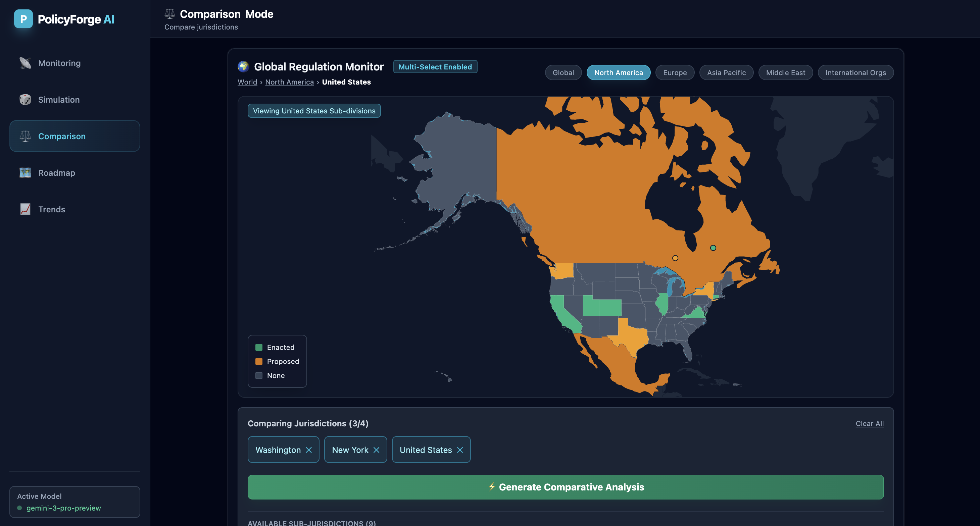The width and height of the screenshot is (980, 526).
Task: Open Monitoring via satellite dish icon
Action: 25,63
